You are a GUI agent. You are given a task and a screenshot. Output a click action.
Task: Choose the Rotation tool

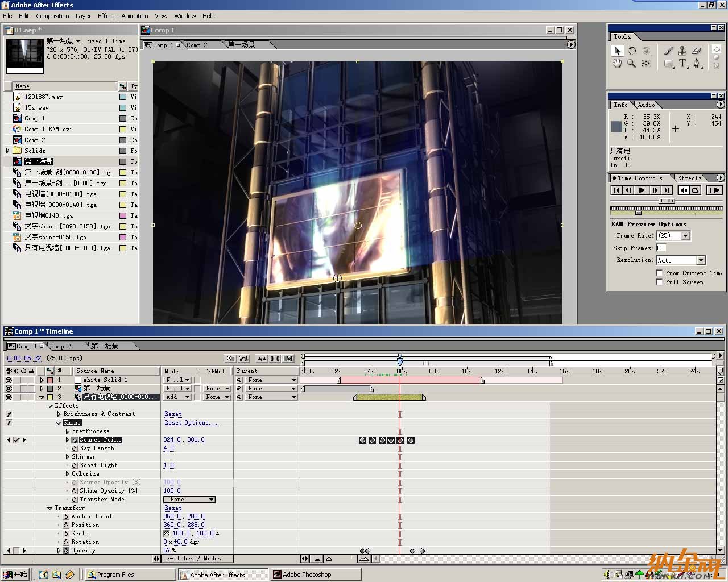coord(632,51)
